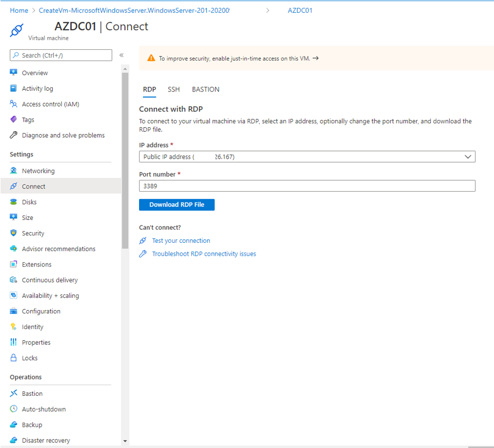Click the purple Tags icon
Screen dimensions: 494x448
coord(13,119)
